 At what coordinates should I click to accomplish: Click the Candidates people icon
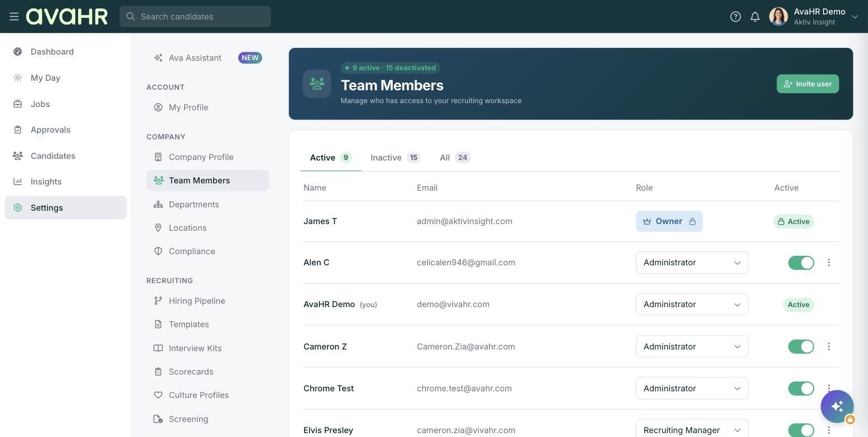point(18,156)
